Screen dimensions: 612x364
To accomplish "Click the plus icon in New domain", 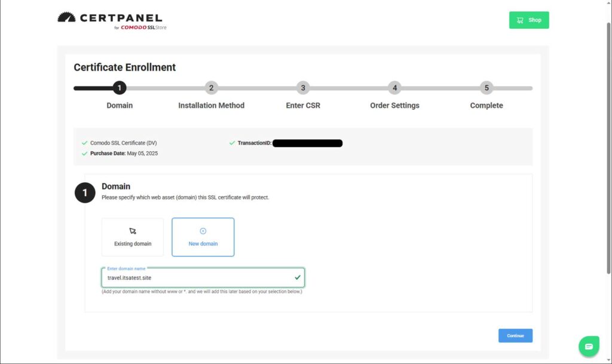I will pos(203,231).
